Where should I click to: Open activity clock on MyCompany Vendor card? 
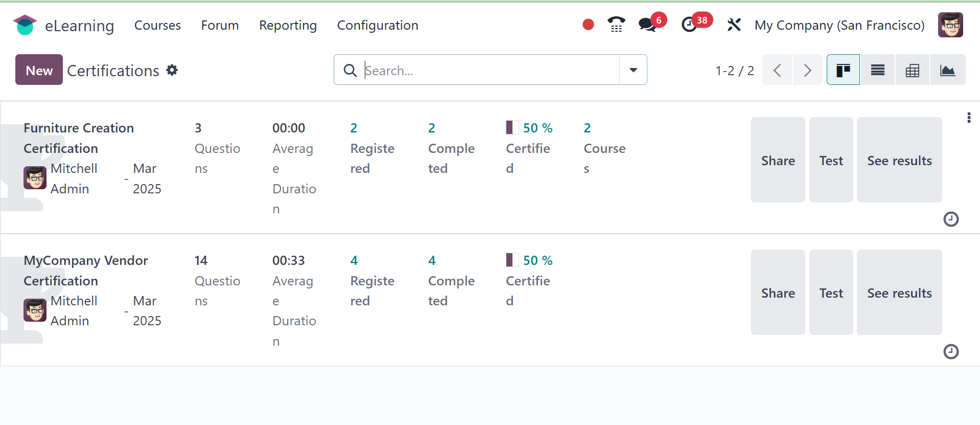951,352
